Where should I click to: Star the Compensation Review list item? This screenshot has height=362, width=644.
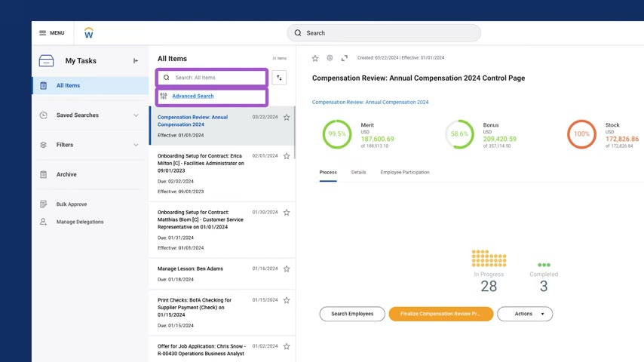(x=287, y=118)
